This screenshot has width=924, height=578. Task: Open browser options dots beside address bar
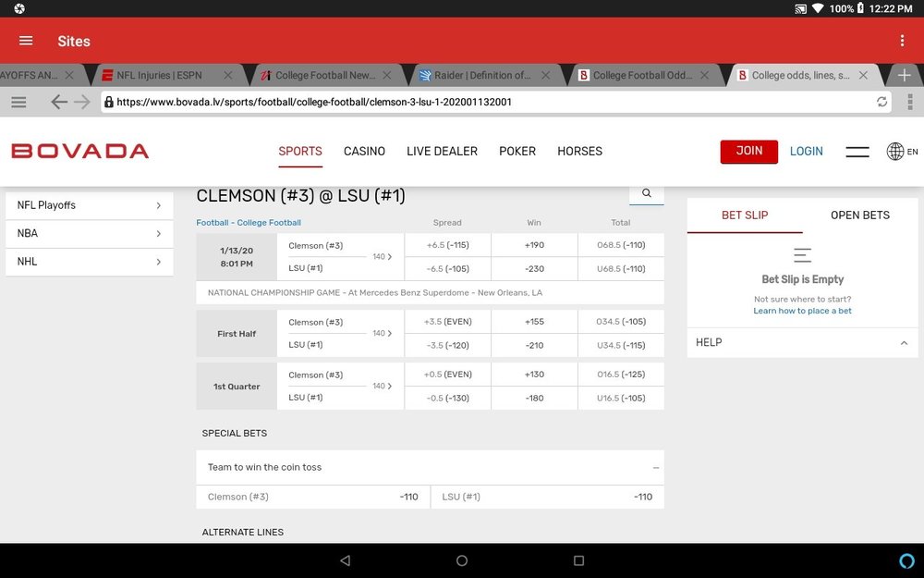(910, 102)
